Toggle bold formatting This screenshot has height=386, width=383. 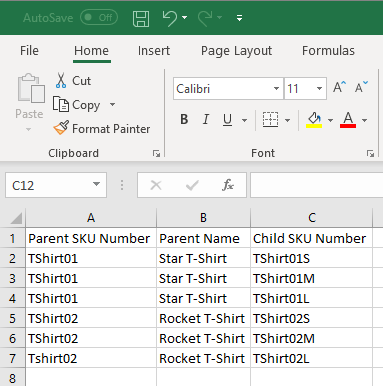[184, 119]
